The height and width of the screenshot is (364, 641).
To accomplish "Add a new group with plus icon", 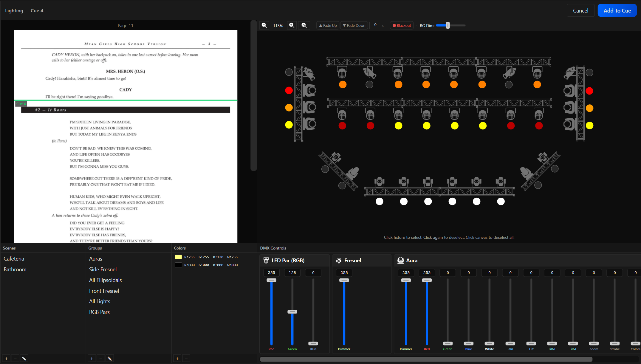I will point(92,359).
